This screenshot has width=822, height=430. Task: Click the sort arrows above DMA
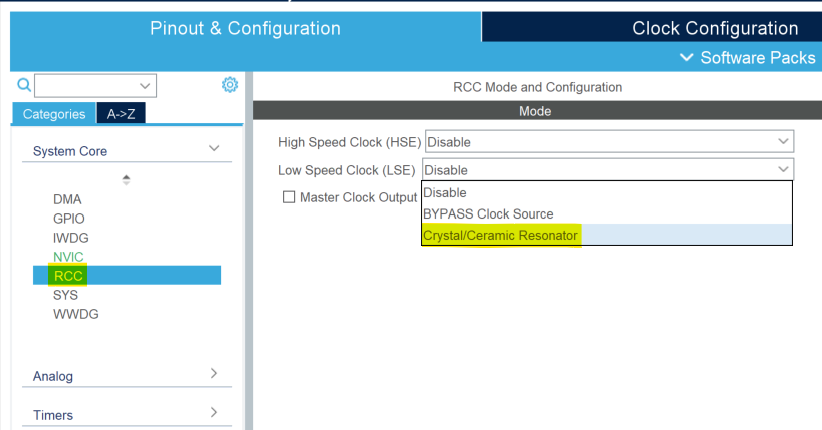coord(126,180)
